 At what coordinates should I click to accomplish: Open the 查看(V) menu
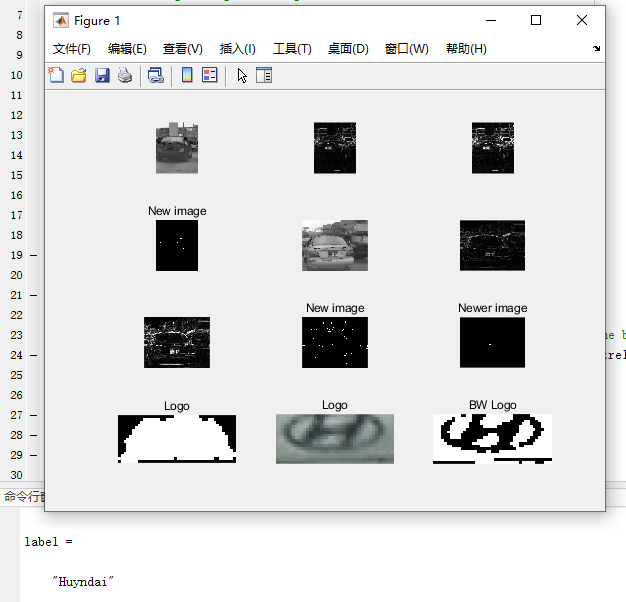click(x=183, y=49)
